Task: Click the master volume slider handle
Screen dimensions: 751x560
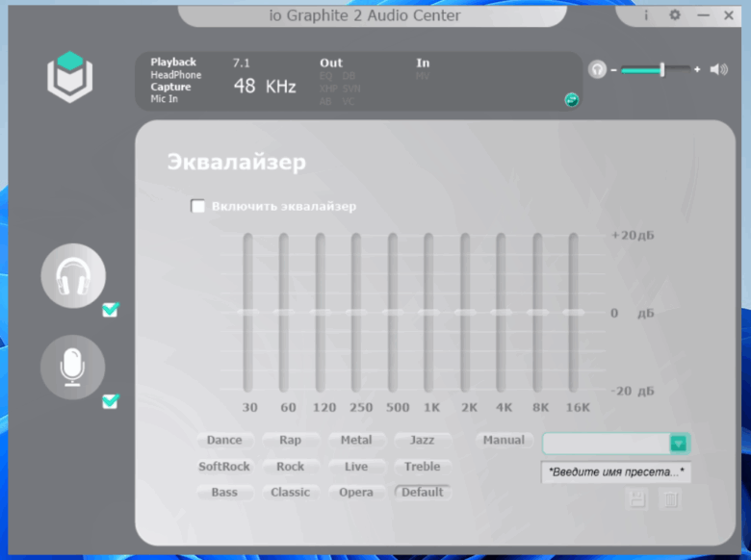Action: point(662,70)
